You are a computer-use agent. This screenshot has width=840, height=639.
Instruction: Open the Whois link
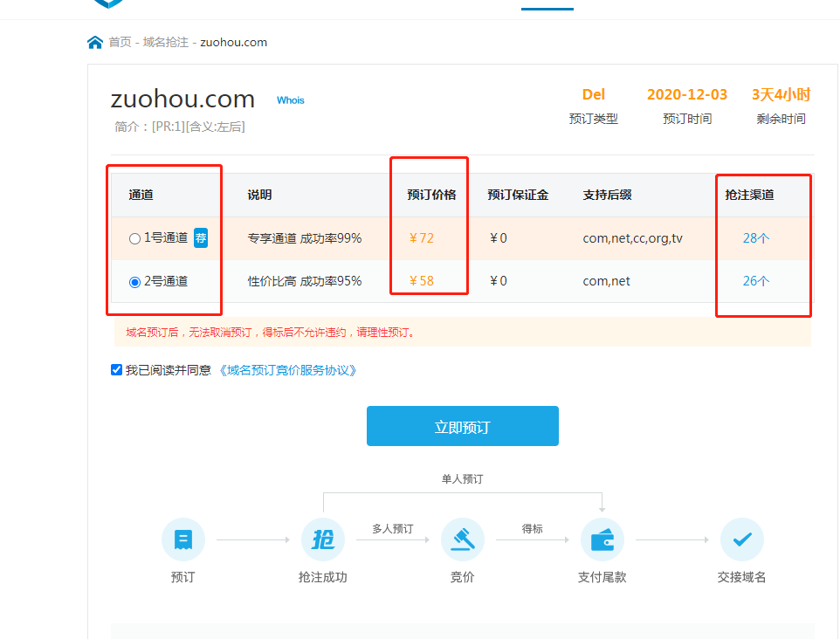(x=291, y=100)
